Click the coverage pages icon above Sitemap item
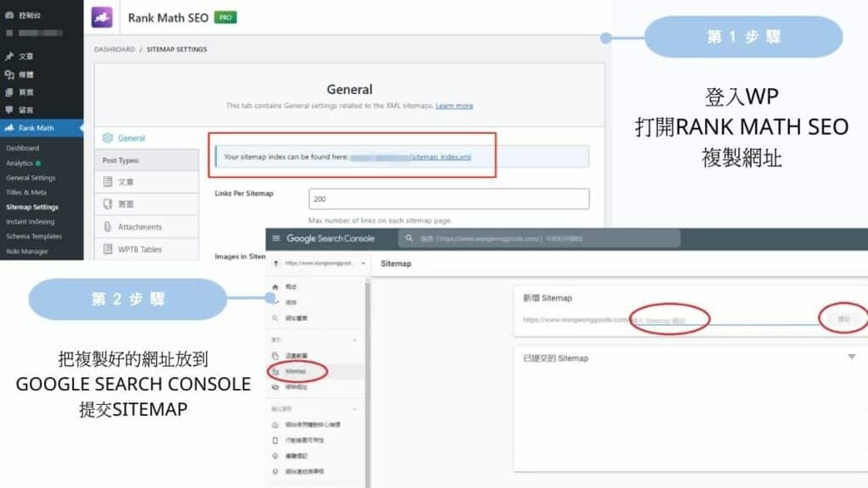The width and height of the screenshot is (868, 488). (x=275, y=356)
